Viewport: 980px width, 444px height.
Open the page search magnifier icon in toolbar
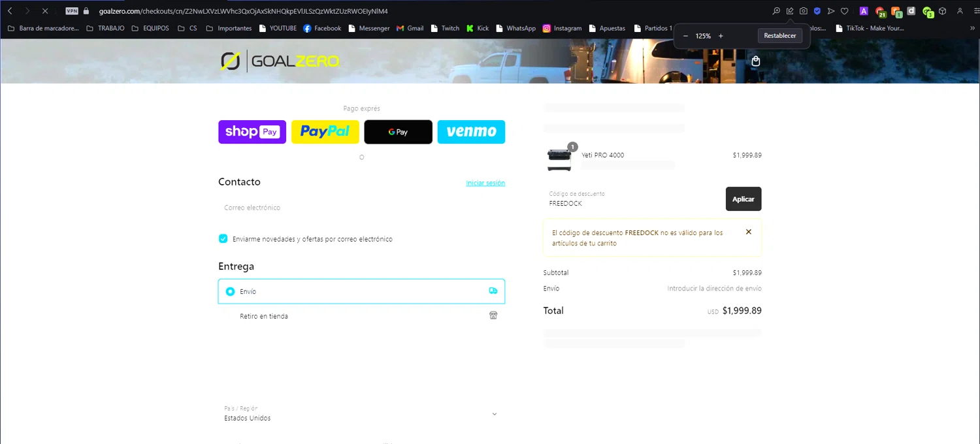tap(776, 11)
